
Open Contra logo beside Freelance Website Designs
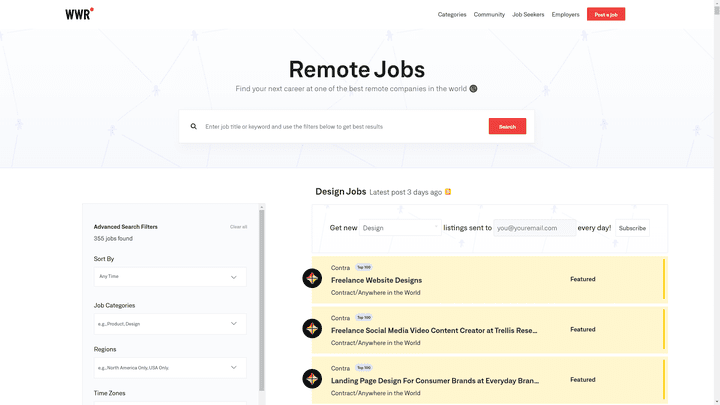[x=312, y=278]
